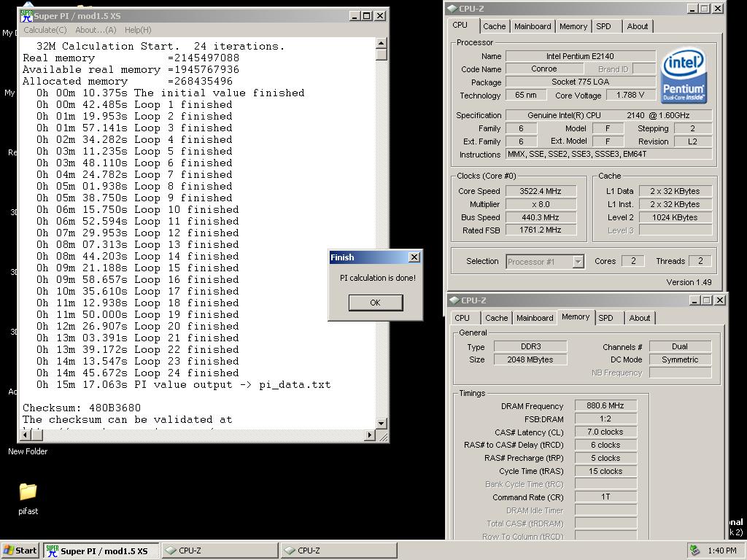Click the Instructions MMX, SSE field

(609, 154)
